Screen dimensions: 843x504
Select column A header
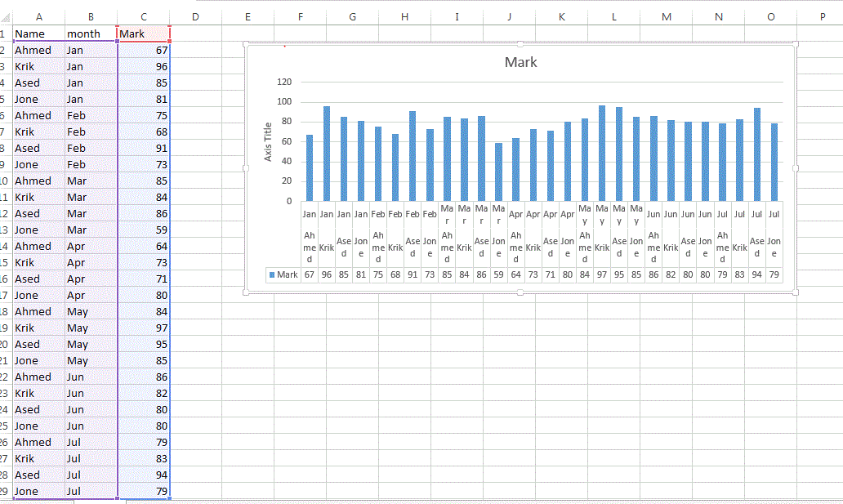coord(38,17)
